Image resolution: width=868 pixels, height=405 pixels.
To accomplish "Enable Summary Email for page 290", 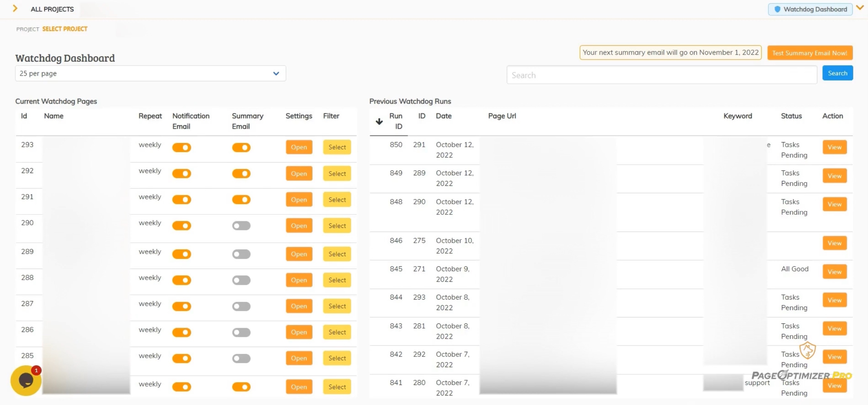I will pyautogui.click(x=241, y=226).
